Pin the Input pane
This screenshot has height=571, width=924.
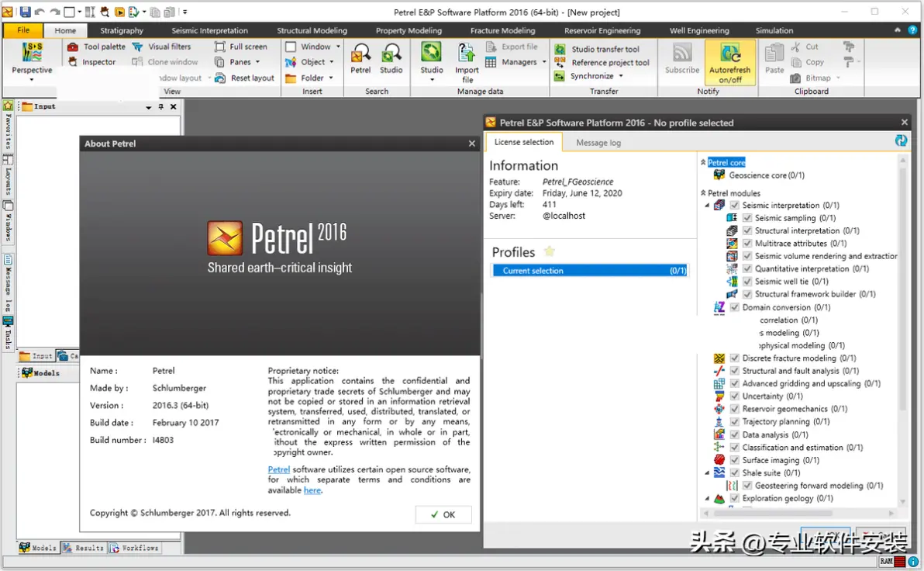point(161,107)
